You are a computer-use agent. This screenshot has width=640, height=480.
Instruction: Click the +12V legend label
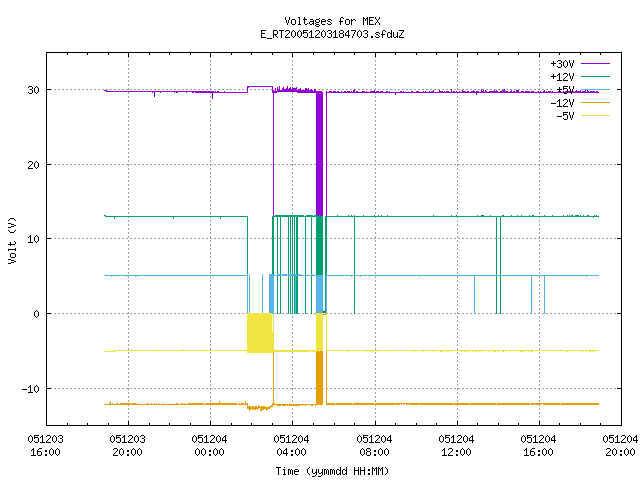[x=562, y=77]
